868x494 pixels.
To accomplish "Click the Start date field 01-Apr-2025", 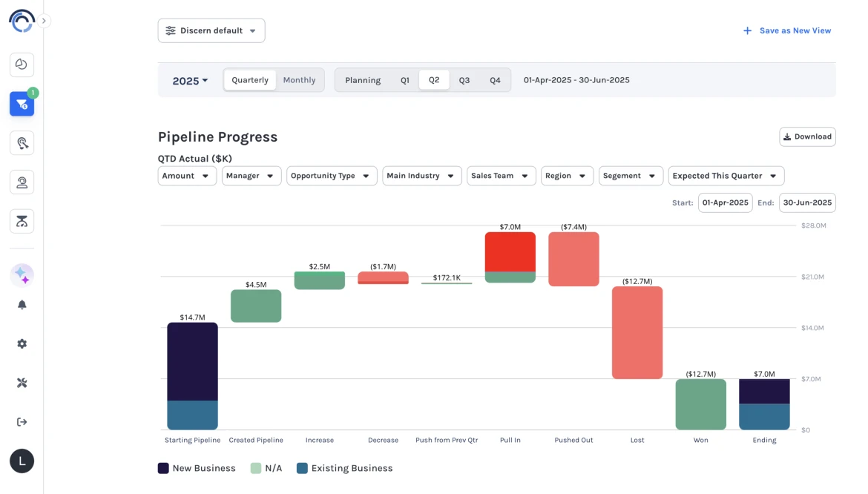I will coord(725,203).
